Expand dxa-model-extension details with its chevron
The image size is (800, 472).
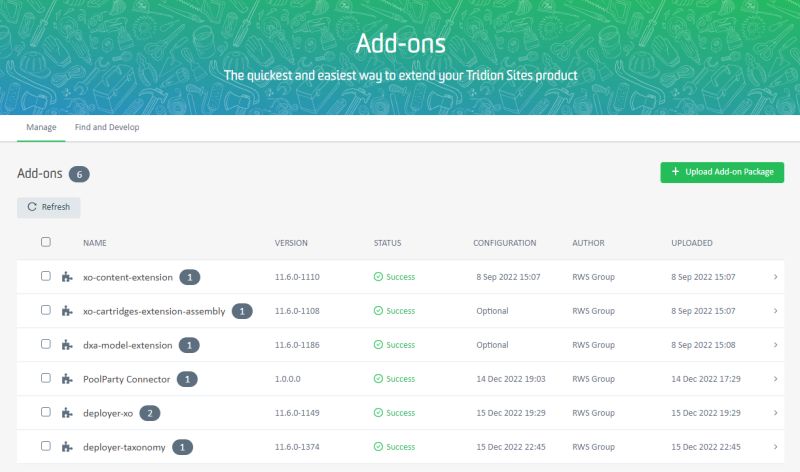pos(776,345)
